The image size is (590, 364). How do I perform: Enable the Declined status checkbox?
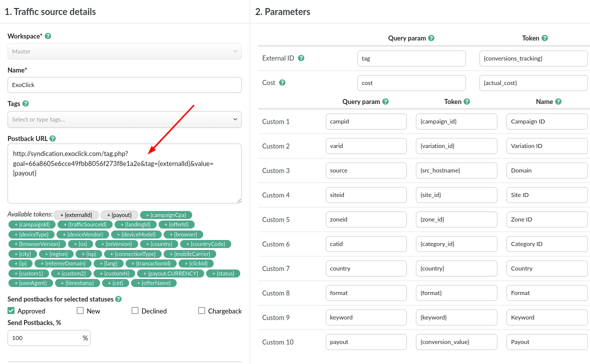[x=135, y=310]
